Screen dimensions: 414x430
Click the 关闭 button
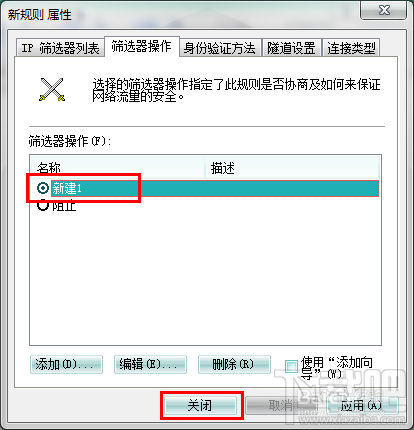point(200,406)
